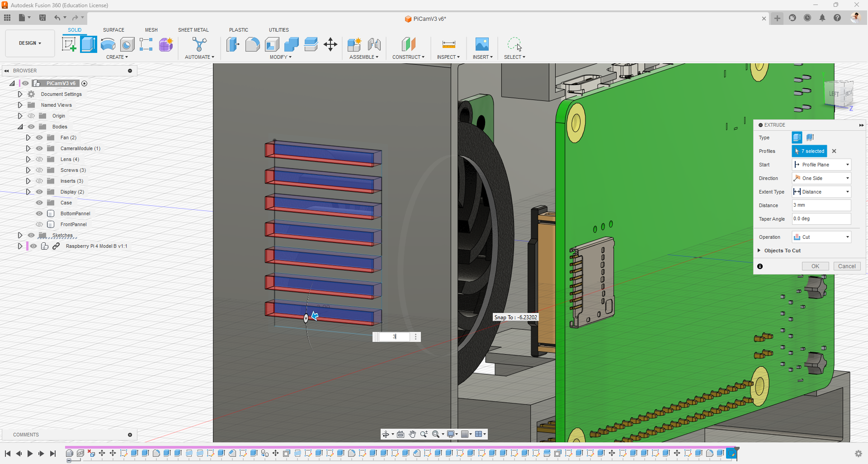Click the Measure tool under Inspect

448,44
